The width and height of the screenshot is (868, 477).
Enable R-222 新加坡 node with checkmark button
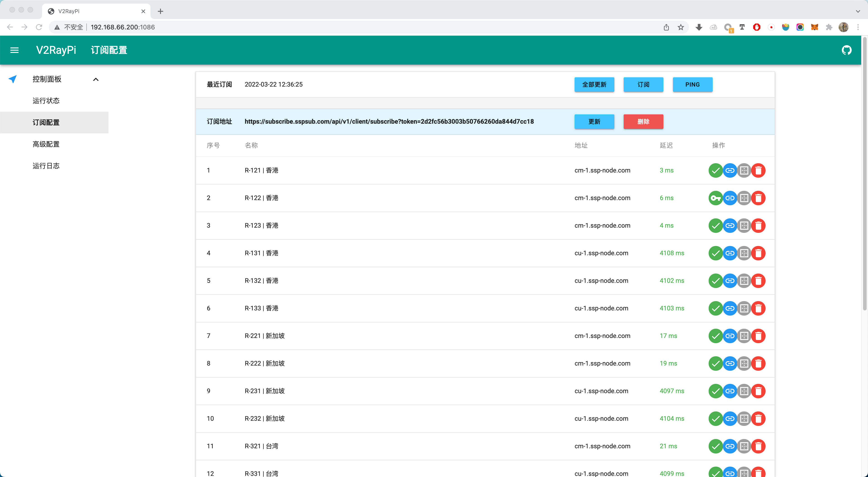point(715,363)
